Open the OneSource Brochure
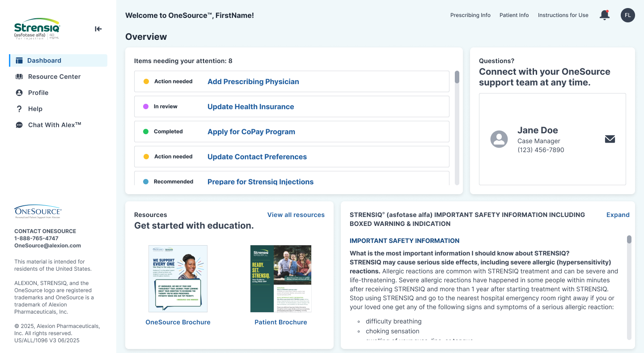 point(178,322)
